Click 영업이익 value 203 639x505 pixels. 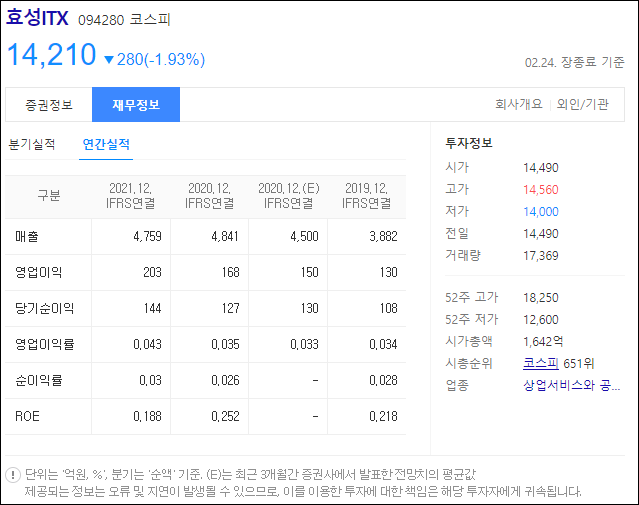click(152, 272)
